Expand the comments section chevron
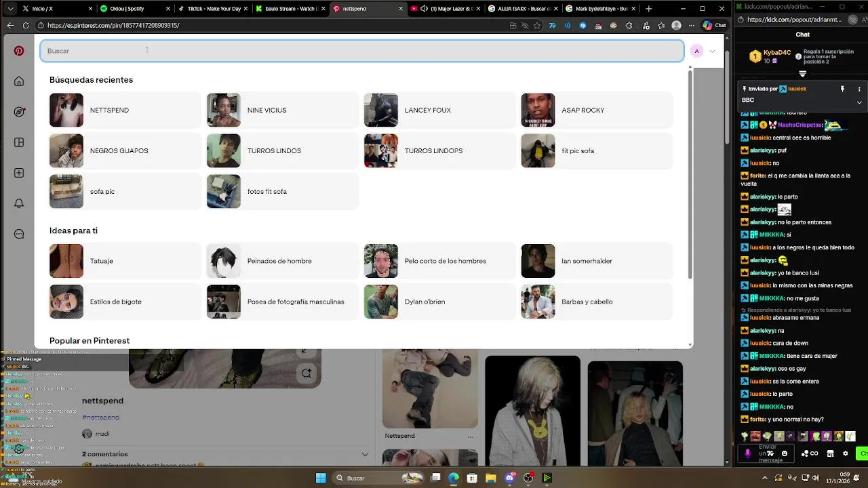The width and height of the screenshot is (868, 488). click(x=365, y=454)
